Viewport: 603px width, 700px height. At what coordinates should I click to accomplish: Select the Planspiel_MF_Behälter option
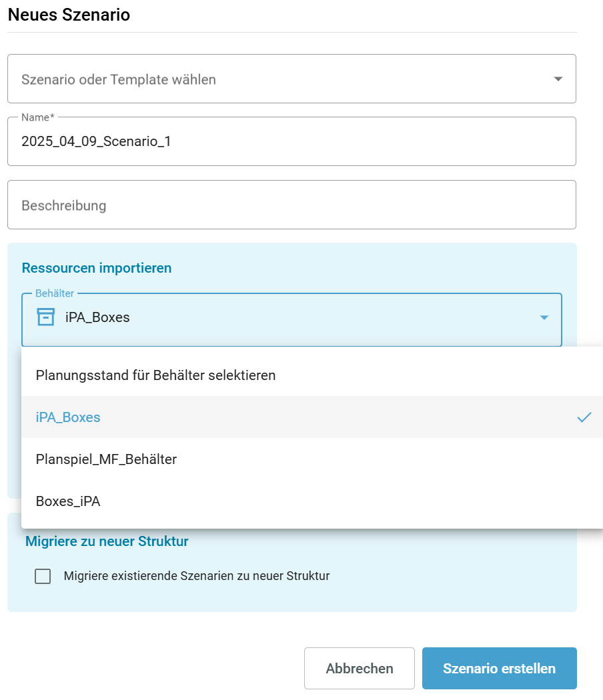312,459
